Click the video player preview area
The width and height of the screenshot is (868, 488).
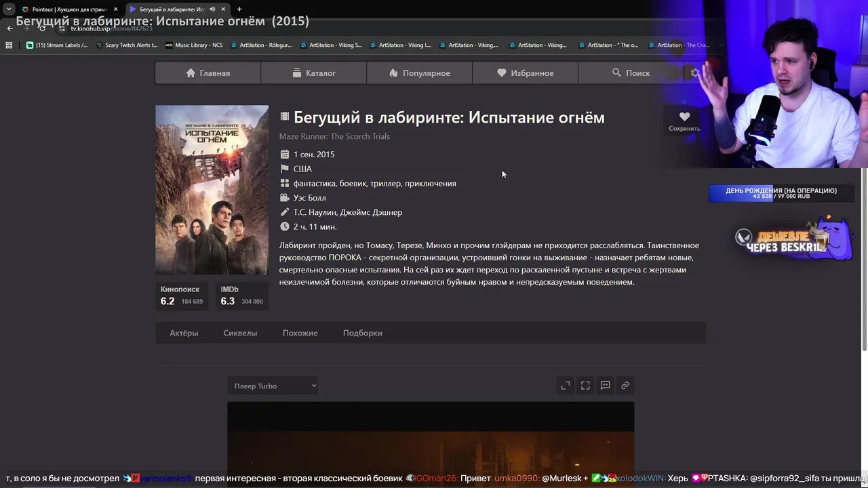click(431, 444)
